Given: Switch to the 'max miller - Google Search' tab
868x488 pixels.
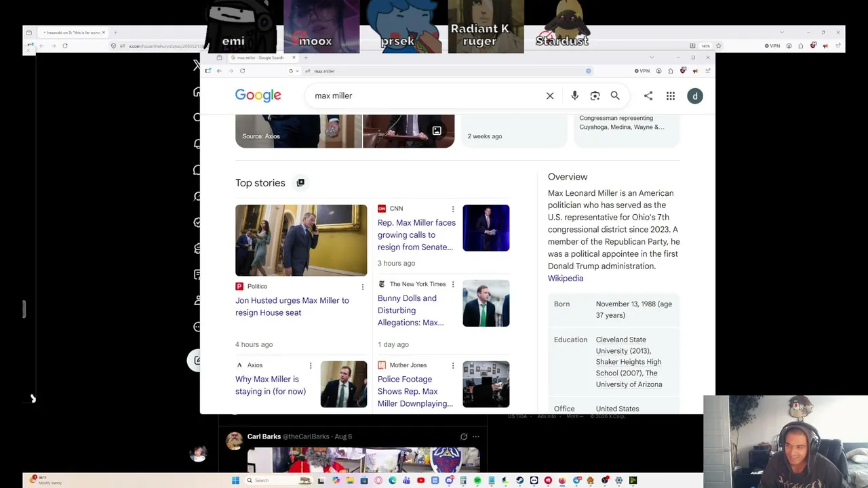Looking at the screenshot, I should [262, 58].
